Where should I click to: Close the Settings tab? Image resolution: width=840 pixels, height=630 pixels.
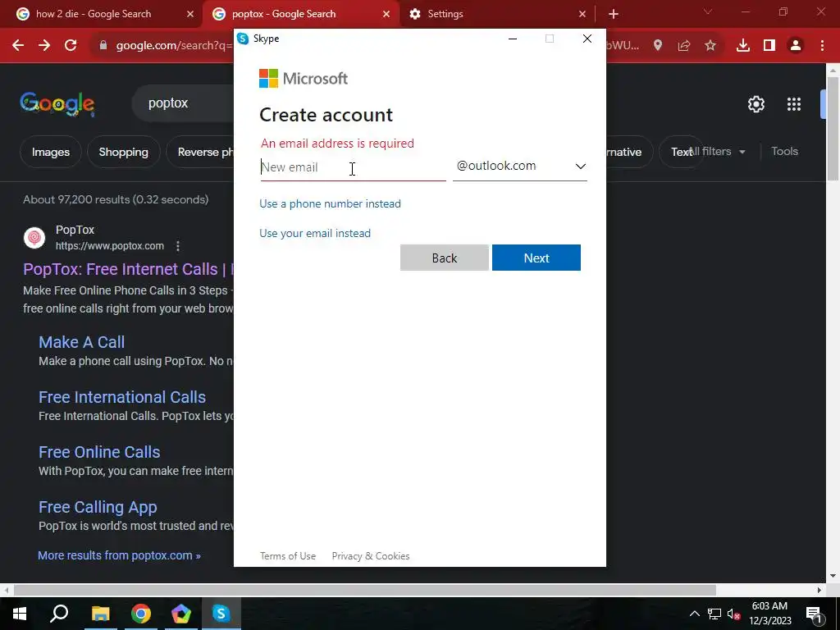582,14
